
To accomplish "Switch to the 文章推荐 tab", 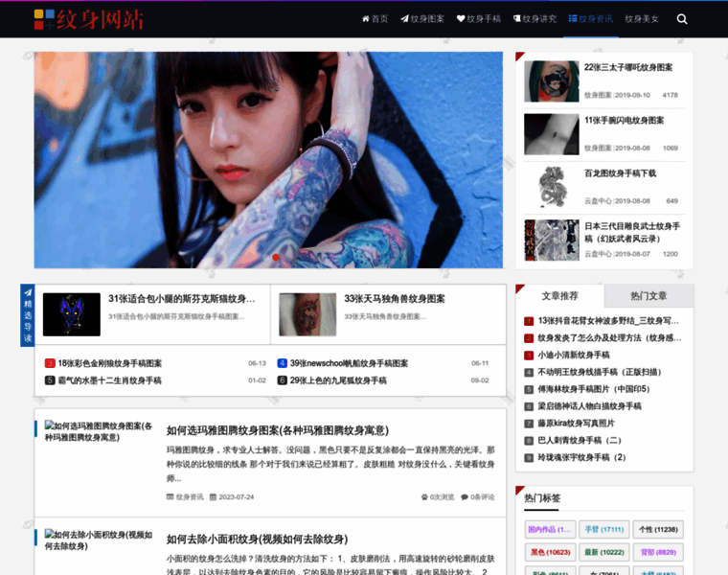I will click(560, 296).
